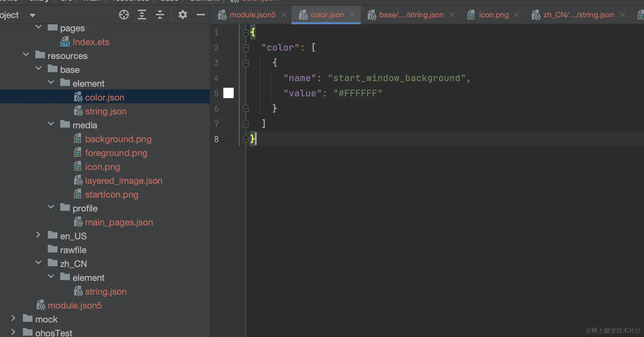This screenshot has width=644, height=337.
Task: Fold the root object on line 1
Action: [246, 33]
